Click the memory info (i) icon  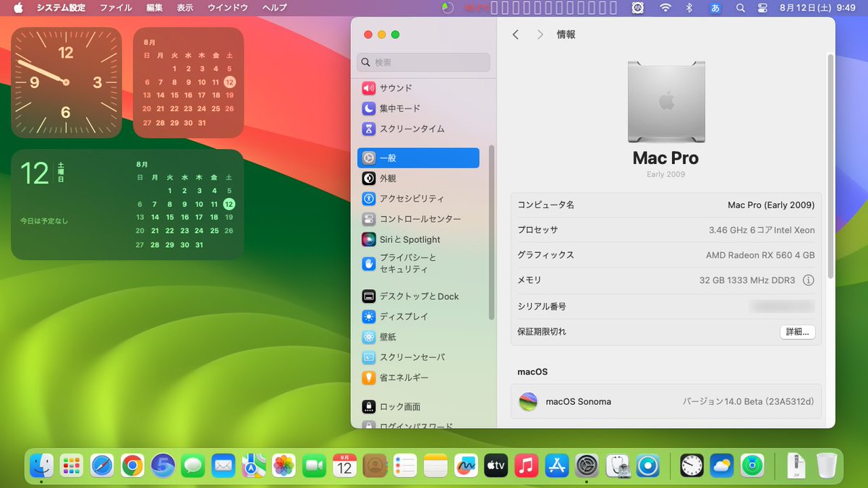[x=809, y=281]
